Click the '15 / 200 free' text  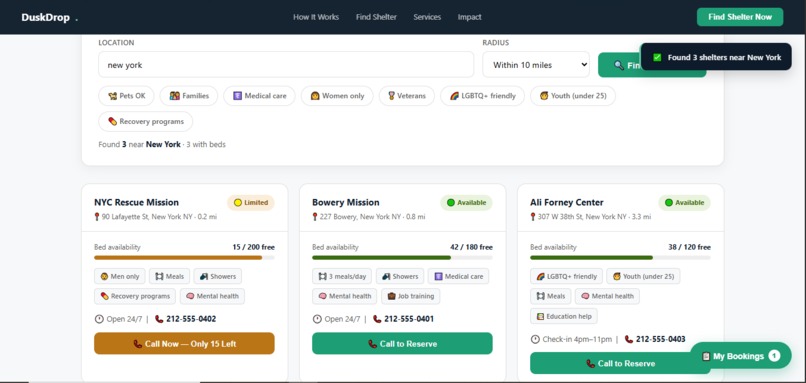(x=253, y=247)
